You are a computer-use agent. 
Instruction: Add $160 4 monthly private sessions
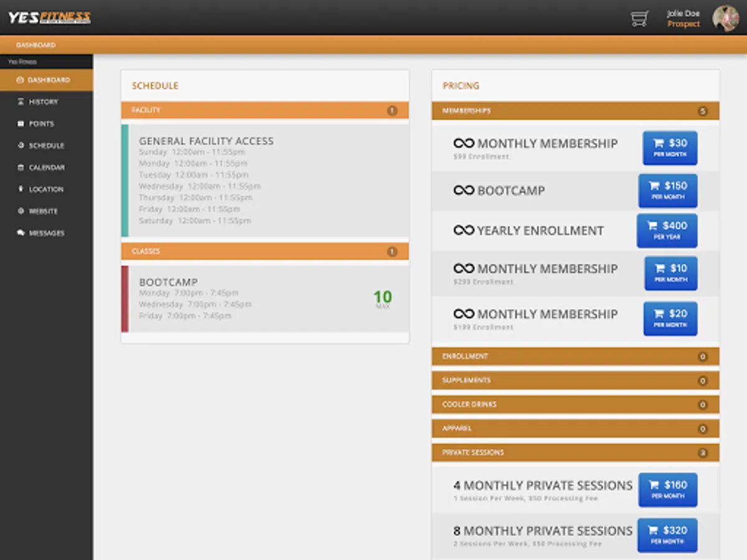pyautogui.click(x=668, y=490)
